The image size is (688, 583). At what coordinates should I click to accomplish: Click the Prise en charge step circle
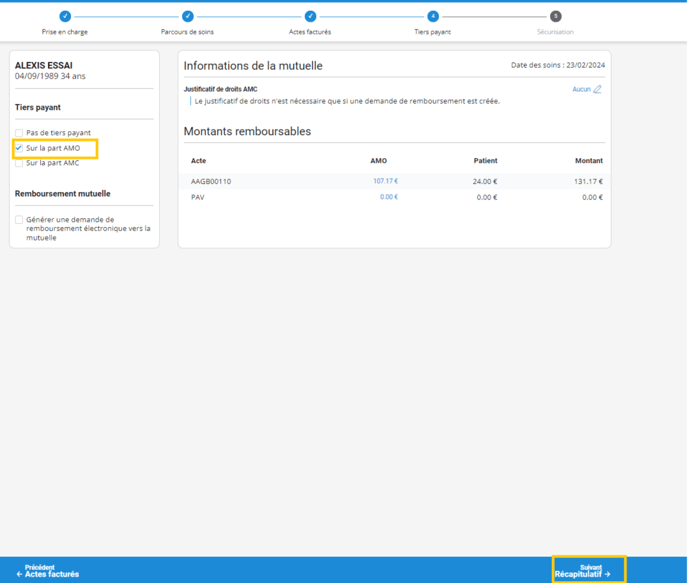[65, 16]
